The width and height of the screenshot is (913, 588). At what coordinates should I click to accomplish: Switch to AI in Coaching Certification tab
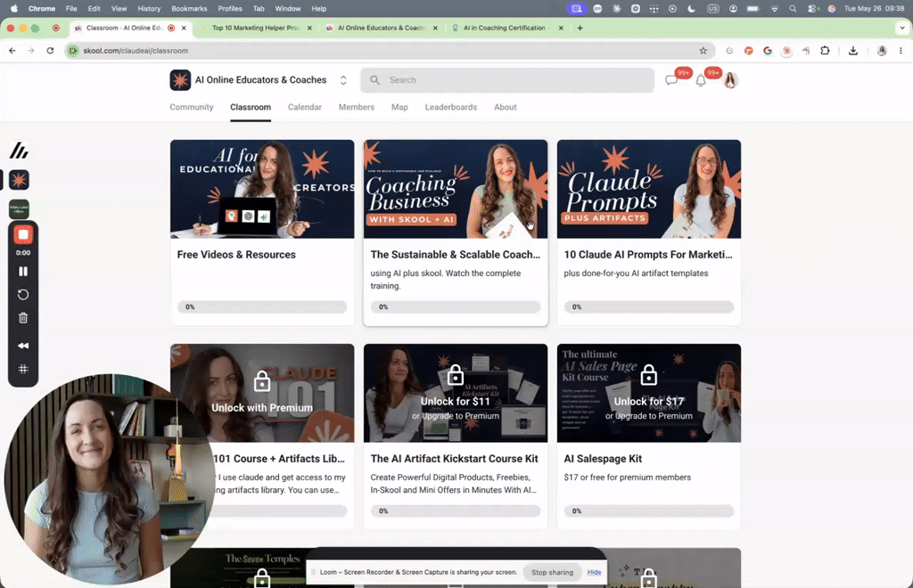tap(505, 28)
